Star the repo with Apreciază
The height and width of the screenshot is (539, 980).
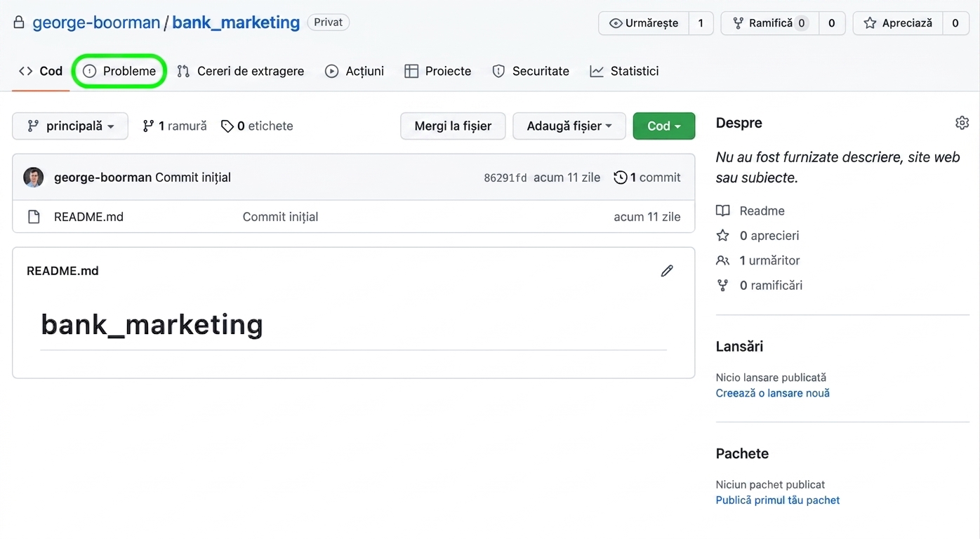[x=898, y=23]
